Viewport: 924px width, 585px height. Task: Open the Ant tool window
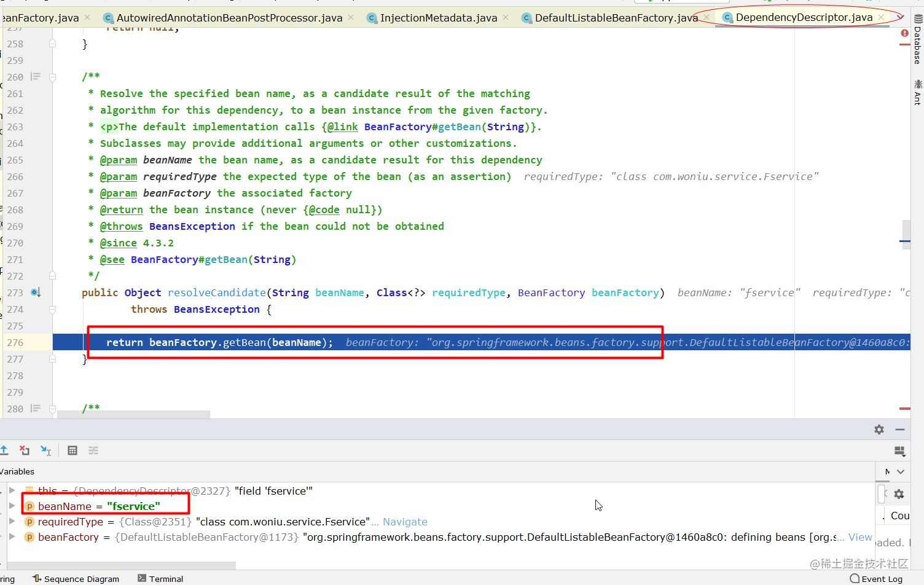point(917,92)
